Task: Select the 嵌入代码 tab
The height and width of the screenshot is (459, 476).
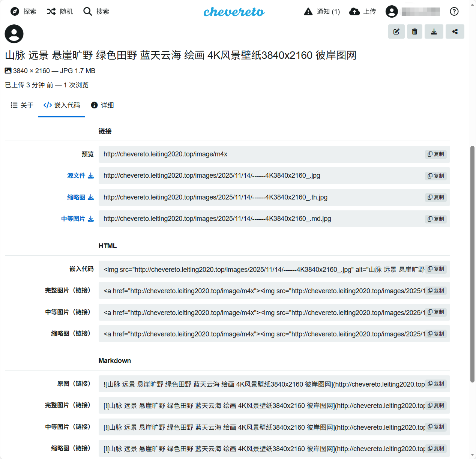Action: point(62,105)
